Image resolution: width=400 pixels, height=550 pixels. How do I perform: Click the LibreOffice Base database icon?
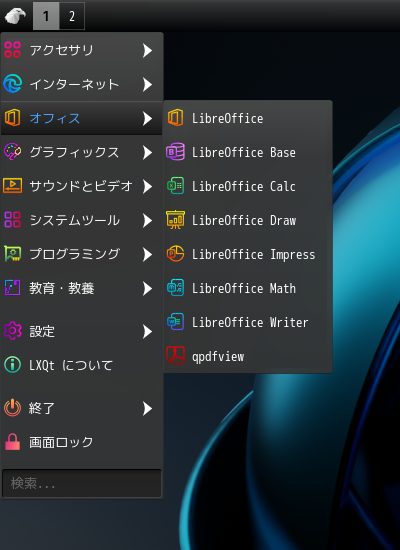(x=175, y=152)
